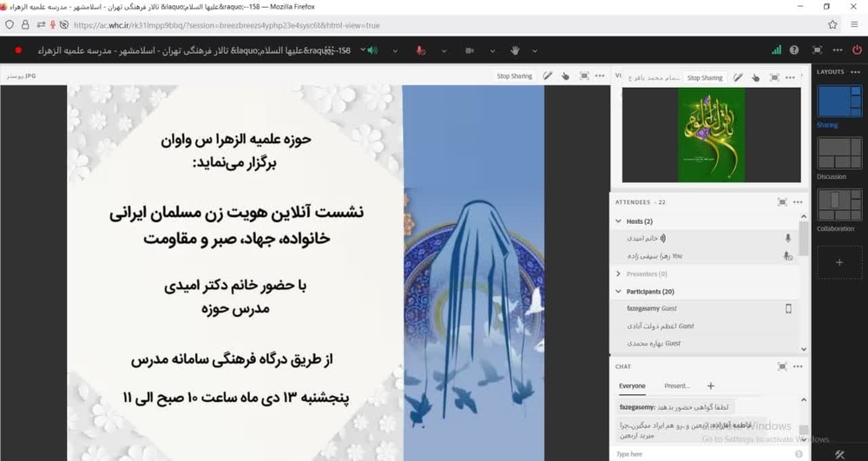Select attendee خانم امیدی in Hosts
Screen dimensions: 868x461
pyautogui.click(x=705, y=238)
